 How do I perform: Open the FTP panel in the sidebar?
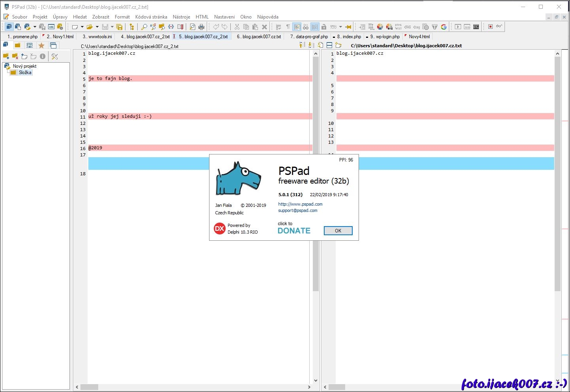coord(30,45)
